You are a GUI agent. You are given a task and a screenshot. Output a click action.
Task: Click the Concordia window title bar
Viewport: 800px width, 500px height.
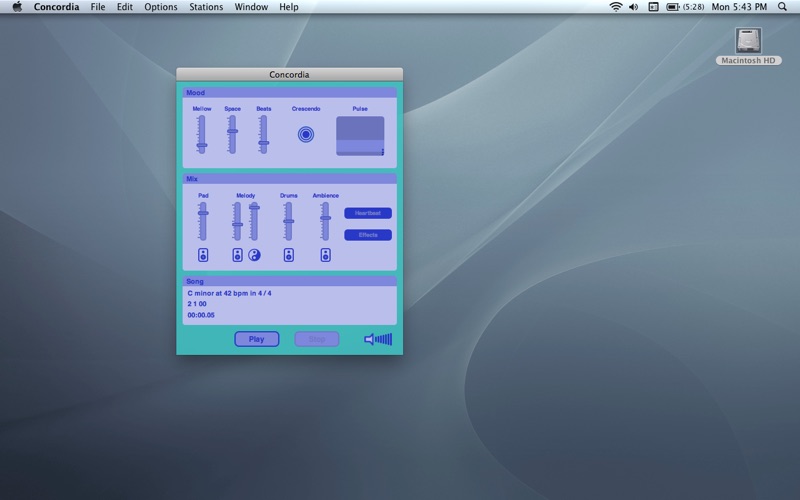point(289,74)
